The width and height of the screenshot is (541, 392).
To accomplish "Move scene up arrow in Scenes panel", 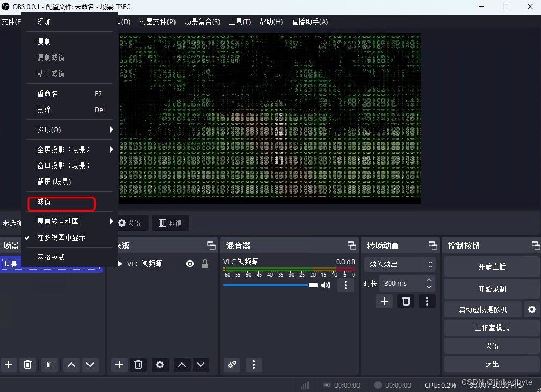I will 71,365.
